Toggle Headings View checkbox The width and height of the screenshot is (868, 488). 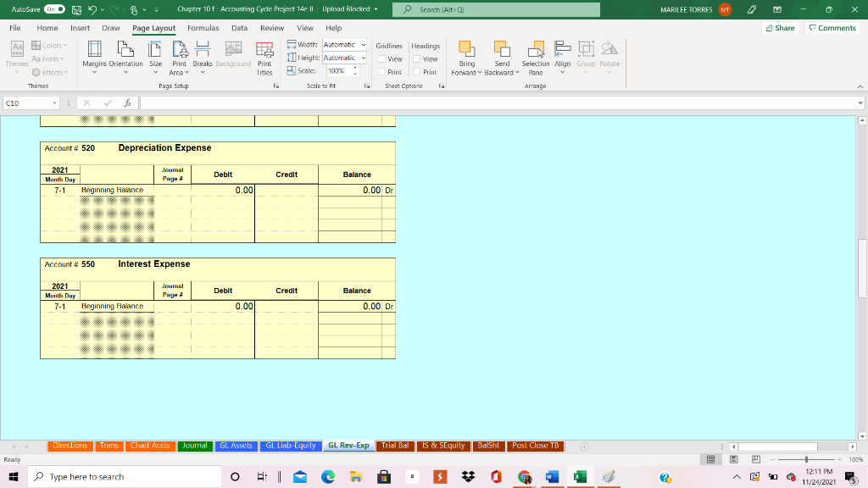pos(417,58)
